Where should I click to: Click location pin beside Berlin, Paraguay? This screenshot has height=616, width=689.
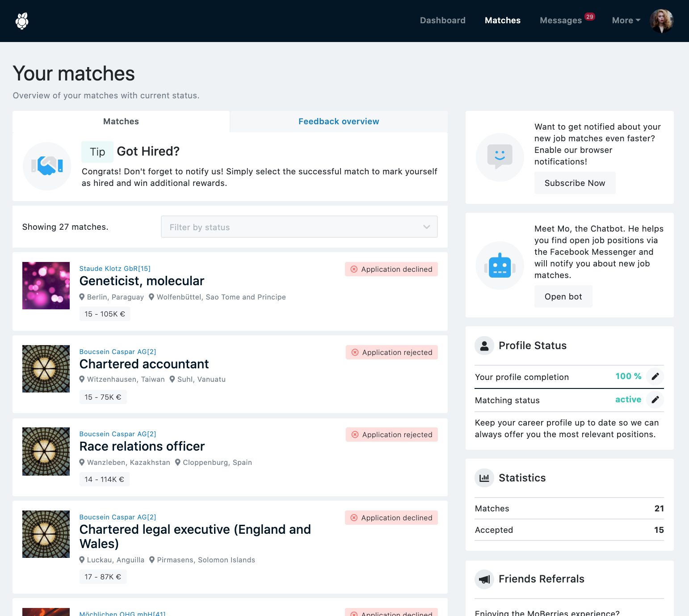82,297
